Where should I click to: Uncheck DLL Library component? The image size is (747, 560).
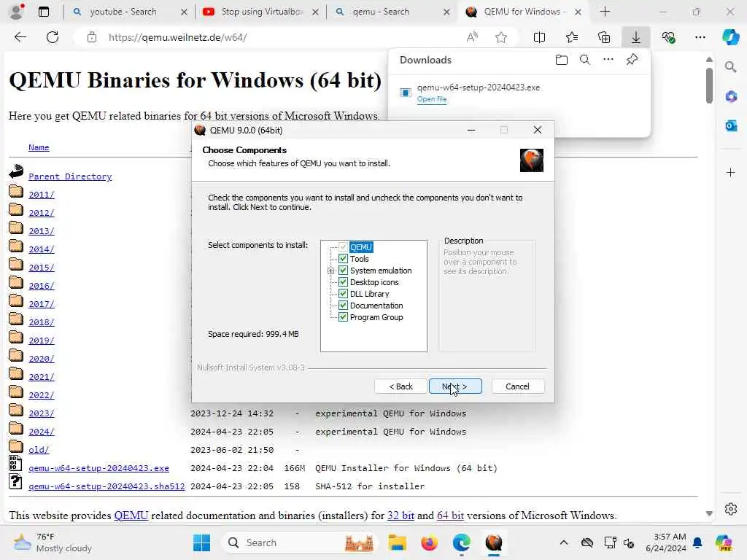[x=343, y=294]
